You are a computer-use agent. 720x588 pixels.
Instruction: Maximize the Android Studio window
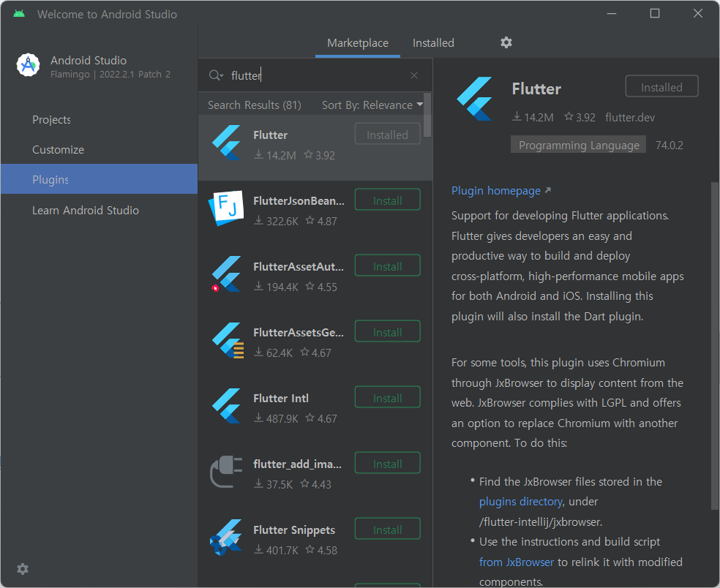(655, 14)
